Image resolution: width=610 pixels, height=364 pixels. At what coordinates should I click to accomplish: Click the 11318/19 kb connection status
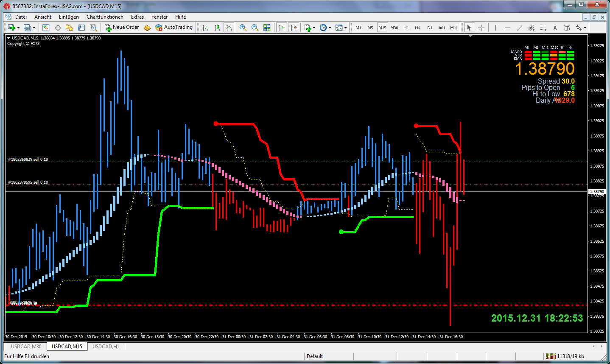pyautogui.click(x=565, y=356)
